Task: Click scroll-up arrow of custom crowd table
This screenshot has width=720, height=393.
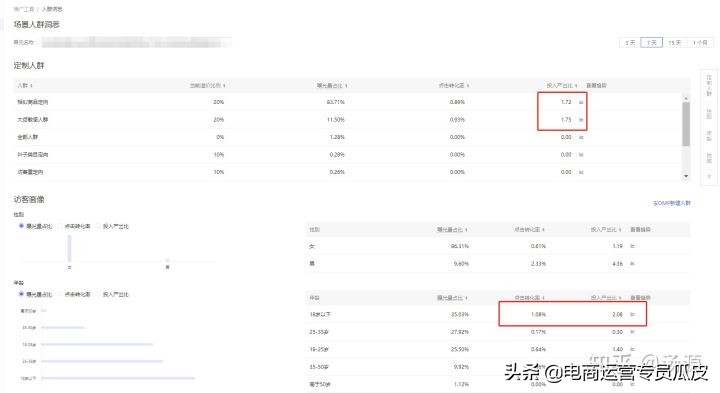Action: point(686,98)
